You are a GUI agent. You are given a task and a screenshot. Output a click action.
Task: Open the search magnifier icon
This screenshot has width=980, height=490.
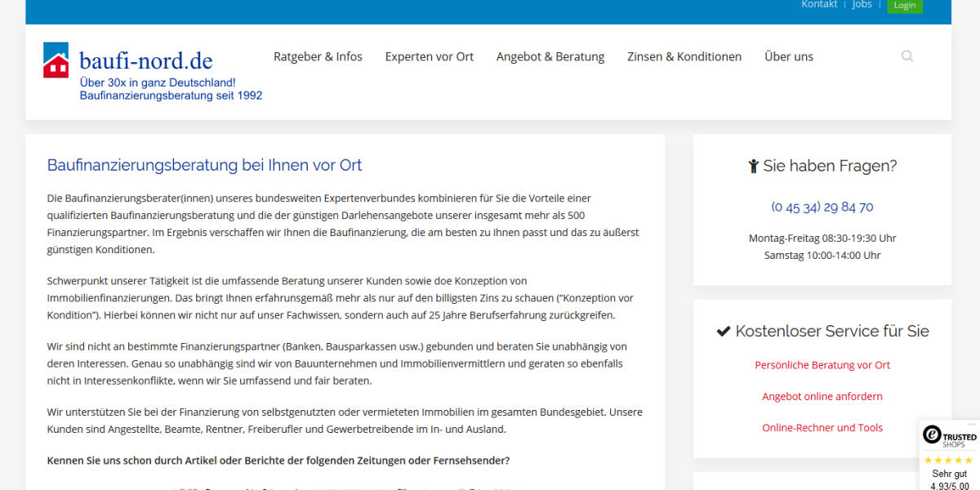[x=907, y=56]
